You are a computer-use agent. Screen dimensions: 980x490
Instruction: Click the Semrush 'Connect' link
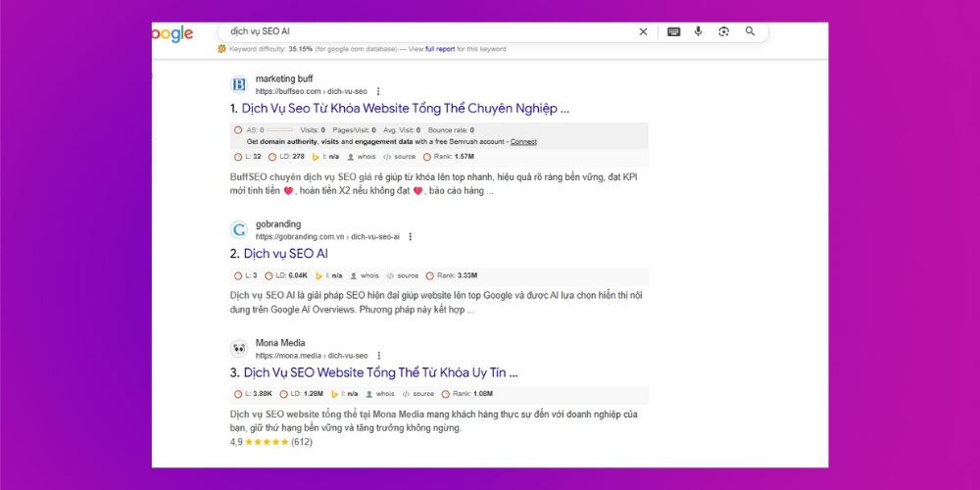[523, 141]
